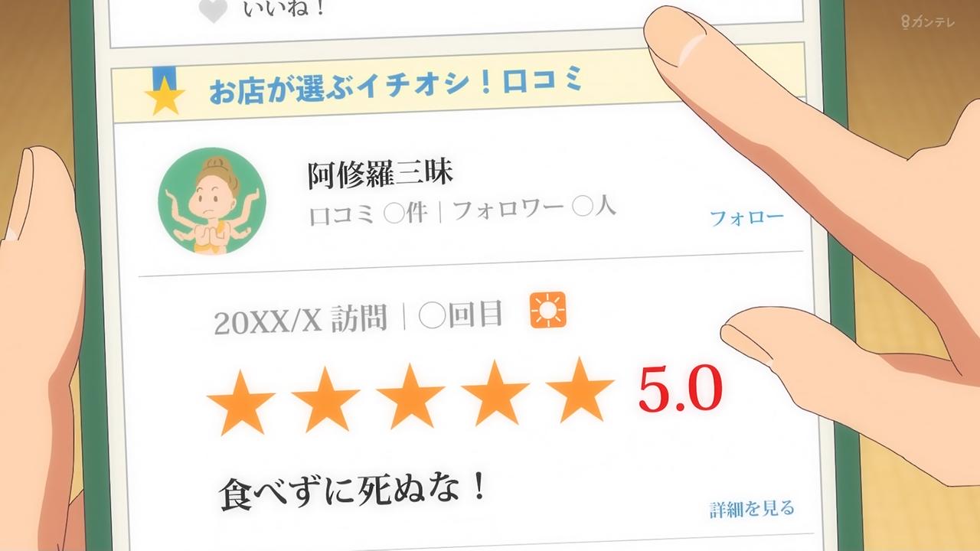Click the fourth orange rating star
980x551 pixels.
click(496, 393)
